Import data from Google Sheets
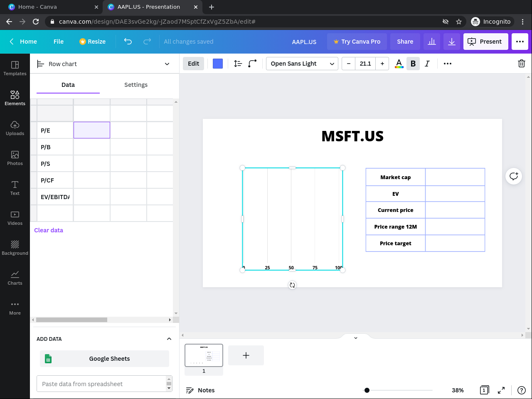 coord(104,359)
